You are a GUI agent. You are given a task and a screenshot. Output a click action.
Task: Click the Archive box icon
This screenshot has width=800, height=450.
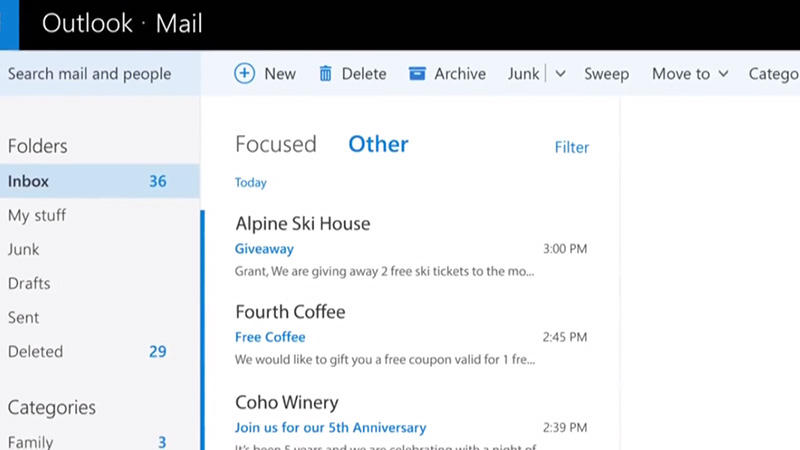(417, 74)
